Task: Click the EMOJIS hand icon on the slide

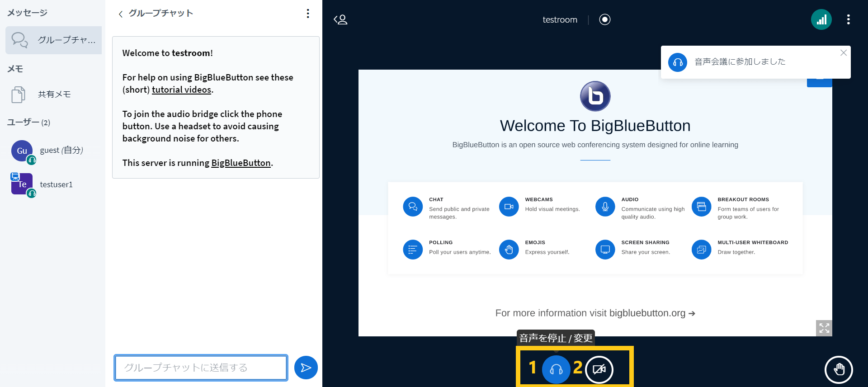Action: [x=509, y=250]
